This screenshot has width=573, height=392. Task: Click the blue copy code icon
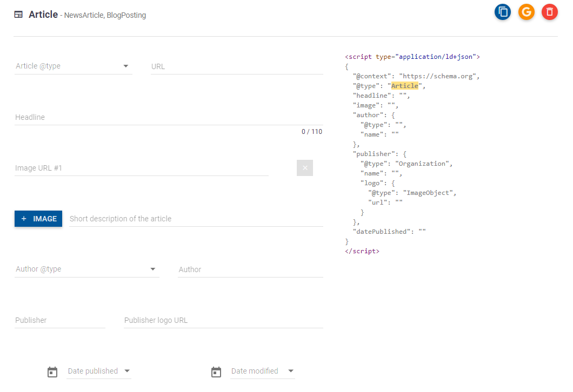[503, 12]
